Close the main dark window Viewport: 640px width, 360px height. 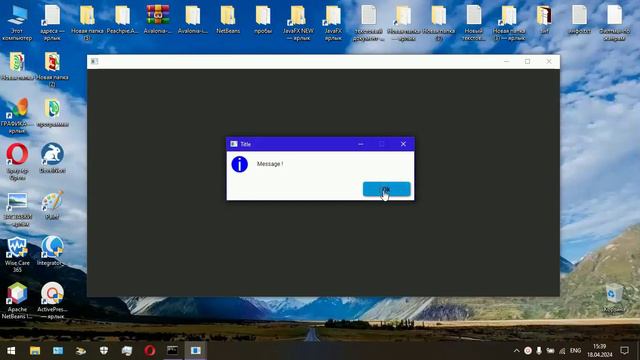[549, 61]
